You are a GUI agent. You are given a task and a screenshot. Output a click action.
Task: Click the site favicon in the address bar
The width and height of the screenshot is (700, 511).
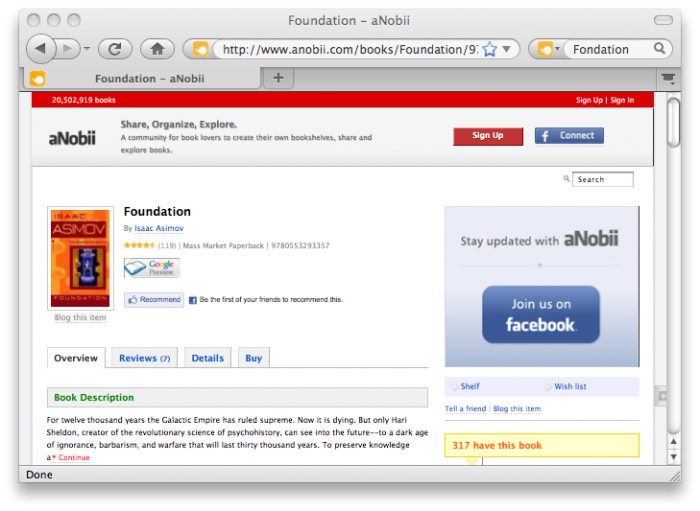point(200,49)
